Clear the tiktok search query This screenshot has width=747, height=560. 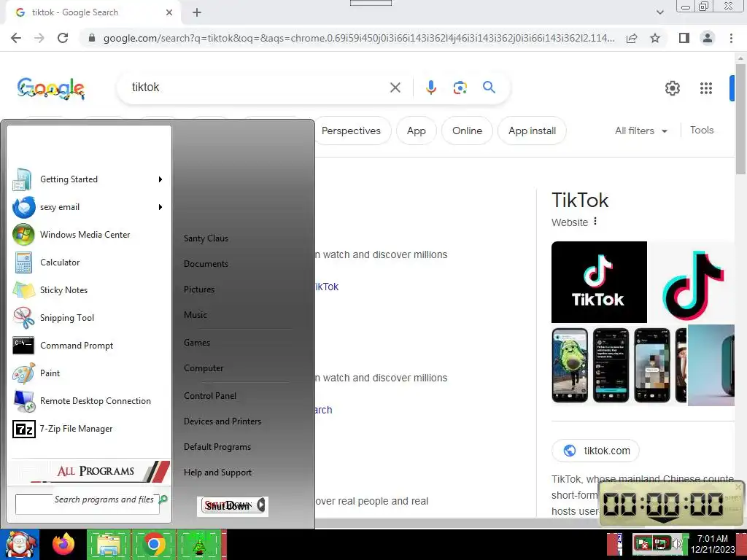tap(395, 87)
